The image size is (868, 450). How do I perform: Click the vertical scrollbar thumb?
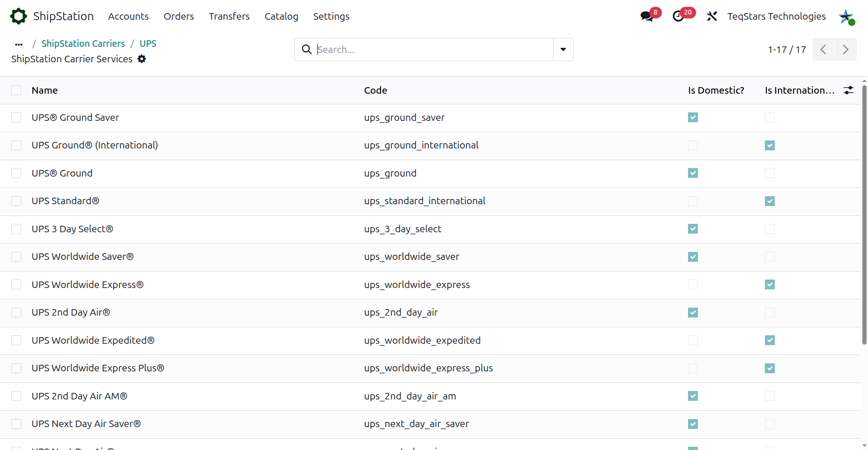tap(864, 214)
